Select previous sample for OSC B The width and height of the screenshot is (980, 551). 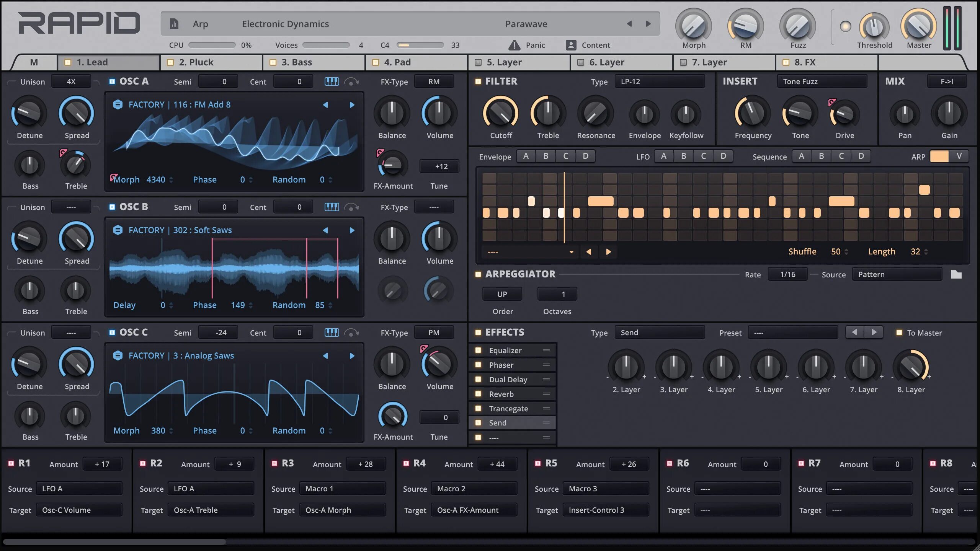(325, 230)
